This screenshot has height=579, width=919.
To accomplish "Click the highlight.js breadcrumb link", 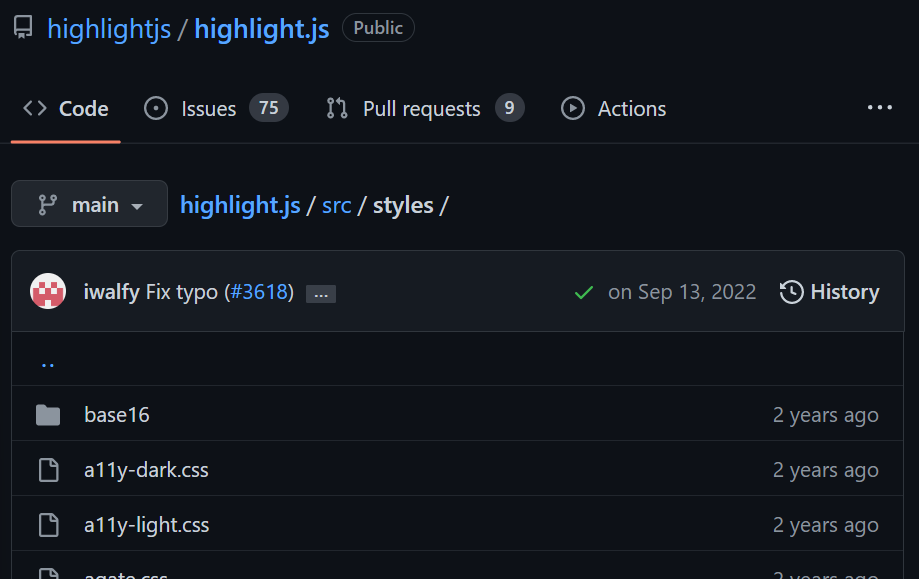I will click(x=240, y=206).
